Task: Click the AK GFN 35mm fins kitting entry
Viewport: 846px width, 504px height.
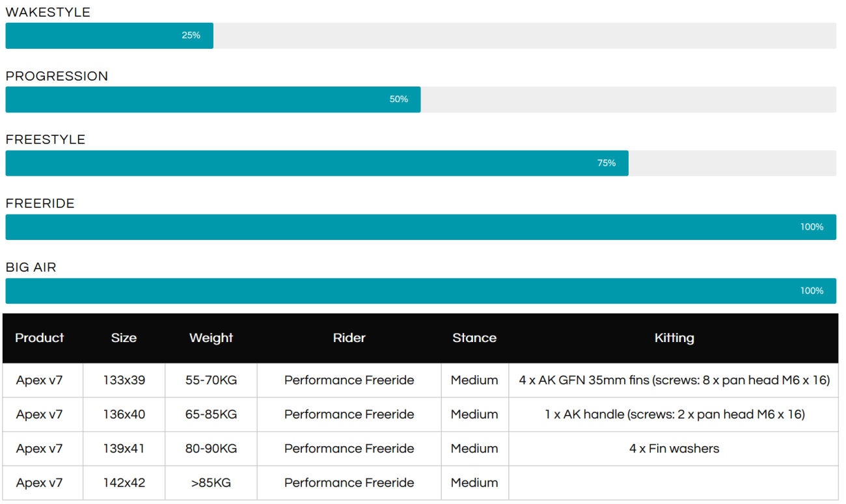Action: 674,380
